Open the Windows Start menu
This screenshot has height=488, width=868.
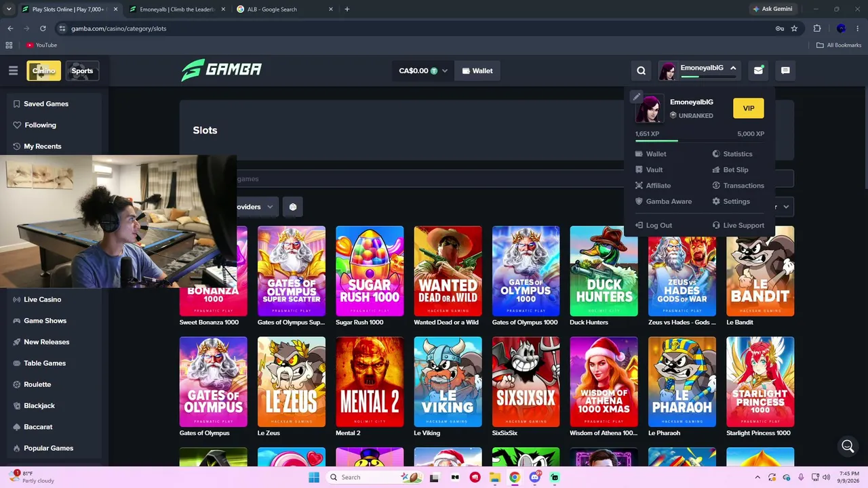point(313,477)
